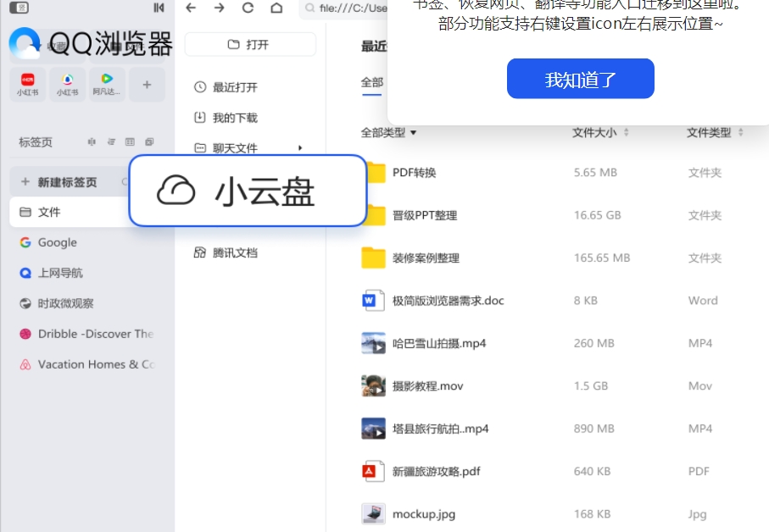
Task: Click the PDF file type cell
Action: pos(699,471)
